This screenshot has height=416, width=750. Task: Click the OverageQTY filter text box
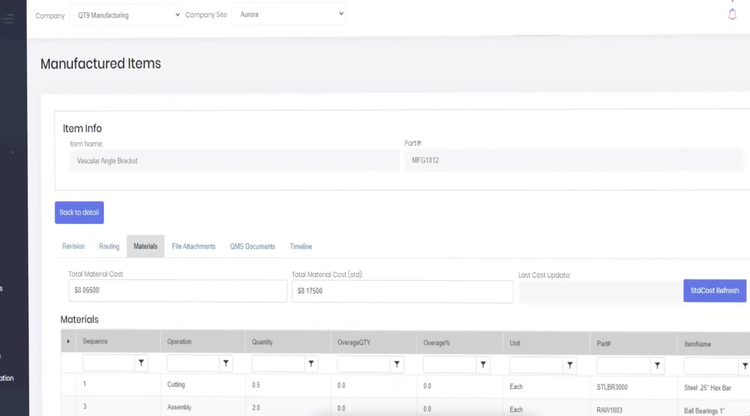(364, 364)
